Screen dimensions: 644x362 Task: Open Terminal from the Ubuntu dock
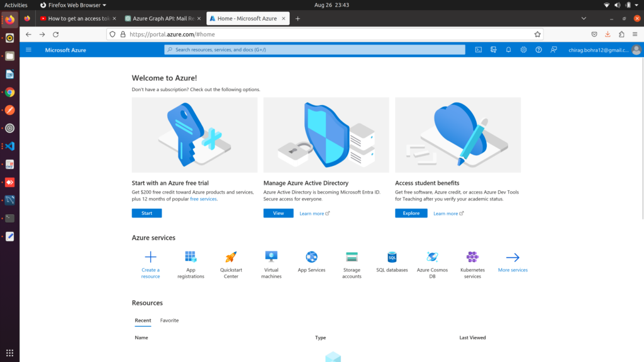[10, 218]
